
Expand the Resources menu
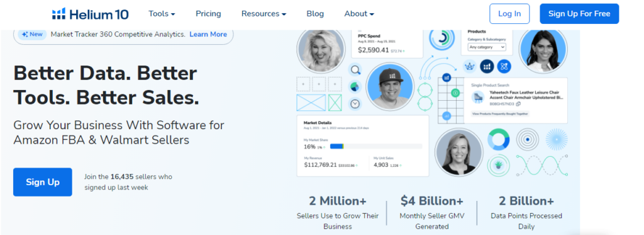[264, 14]
